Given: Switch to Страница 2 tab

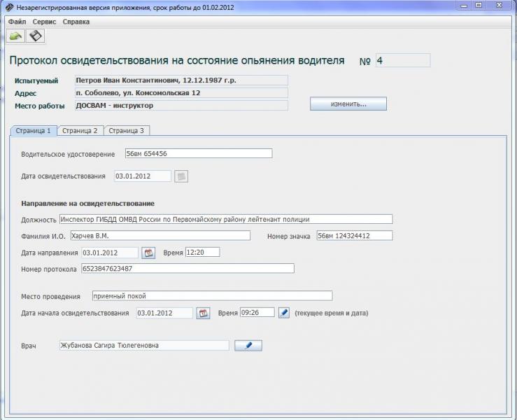Looking at the screenshot, I should click(80, 131).
